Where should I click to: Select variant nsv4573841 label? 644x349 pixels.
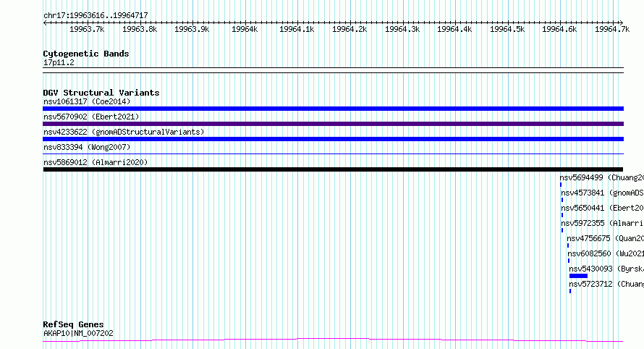(x=603, y=193)
